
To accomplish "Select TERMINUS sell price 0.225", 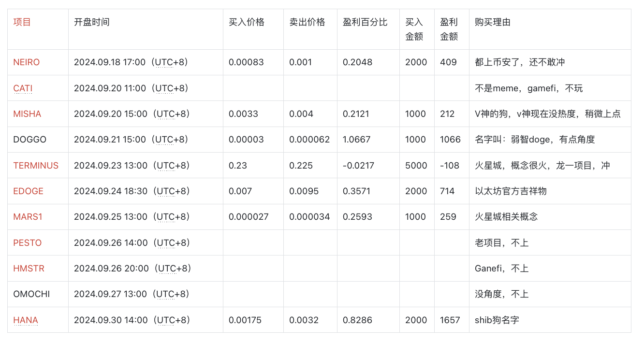I will pyautogui.click(x=301, y=166).
